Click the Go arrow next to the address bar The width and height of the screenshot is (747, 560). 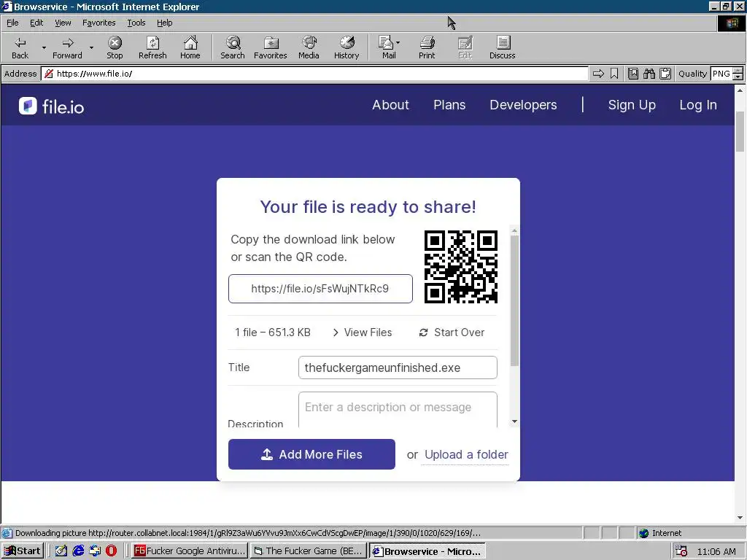click(598, 74)
